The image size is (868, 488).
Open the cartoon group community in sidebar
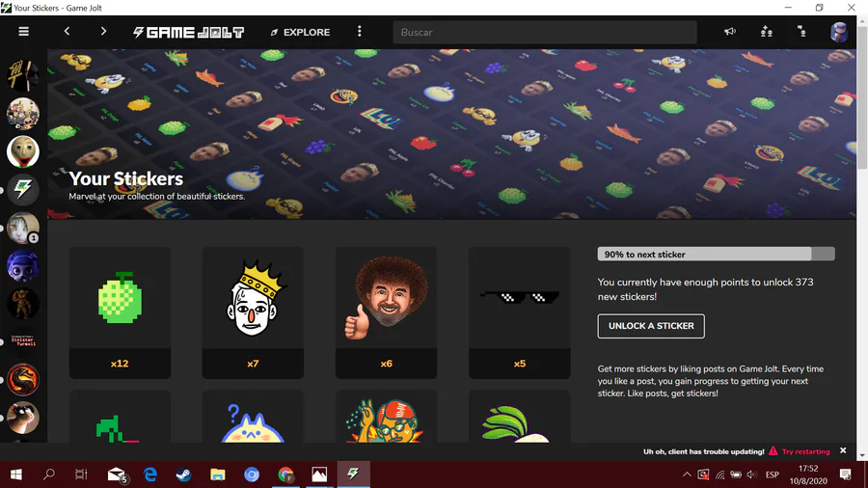click(x=23, y=114)
